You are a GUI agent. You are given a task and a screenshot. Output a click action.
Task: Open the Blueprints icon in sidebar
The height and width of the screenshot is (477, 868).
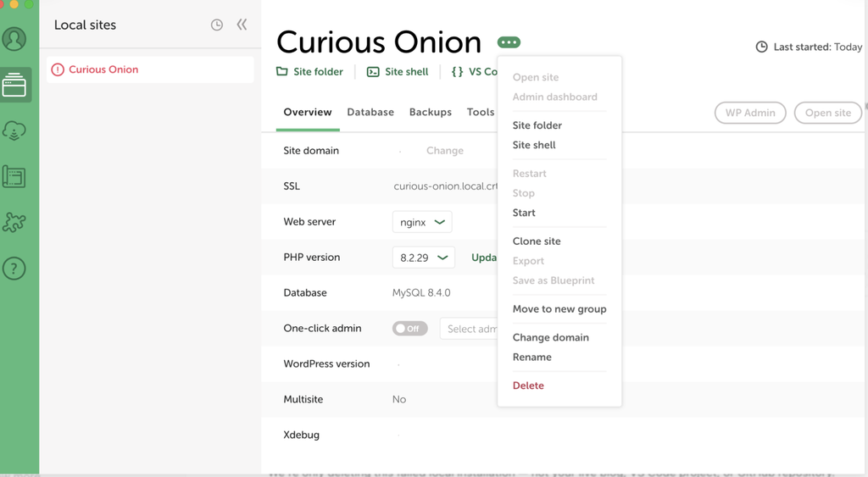pyautogui.click(x=14, y=177)
